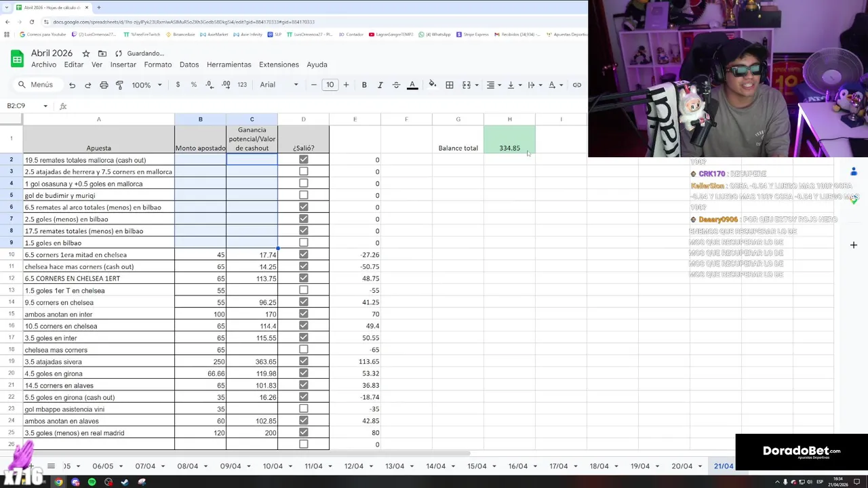
Task: Click the Chrome icon in taskbar
Action: tap(59, 482)
